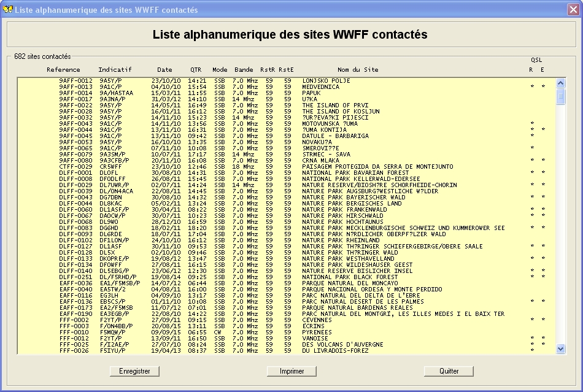The width and height of the screenshot is (583, 392).
Task: Click the vertical scrollbar thumb
Action: [x=560, y=96]
